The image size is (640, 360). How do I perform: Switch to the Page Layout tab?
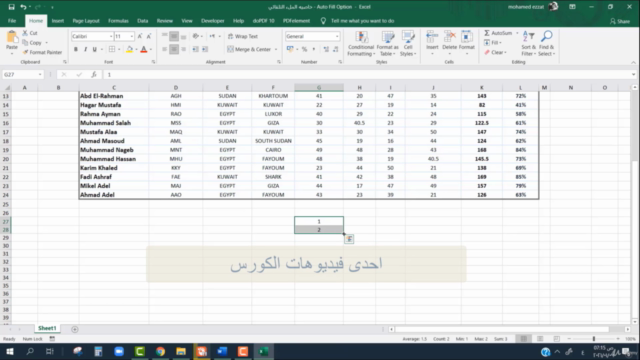(86, 21)
